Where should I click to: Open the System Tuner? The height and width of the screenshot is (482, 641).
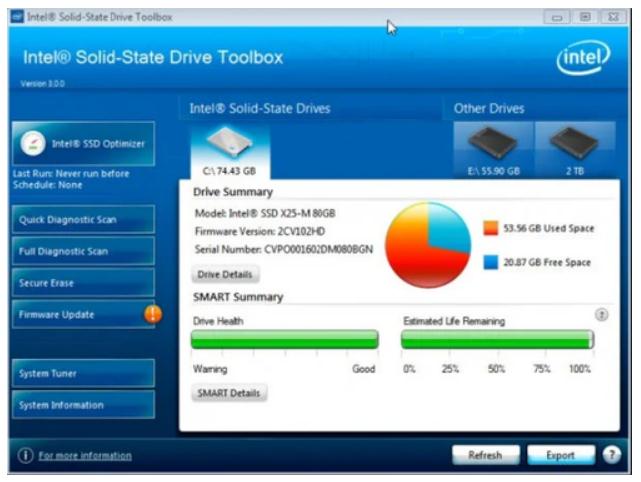point(83,373)
